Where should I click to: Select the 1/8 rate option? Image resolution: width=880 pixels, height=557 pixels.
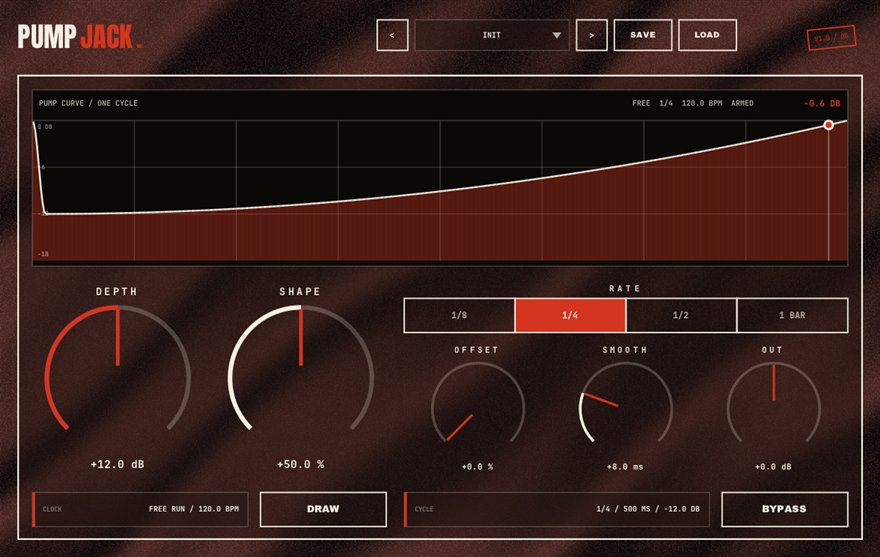[x=459, y=315]
